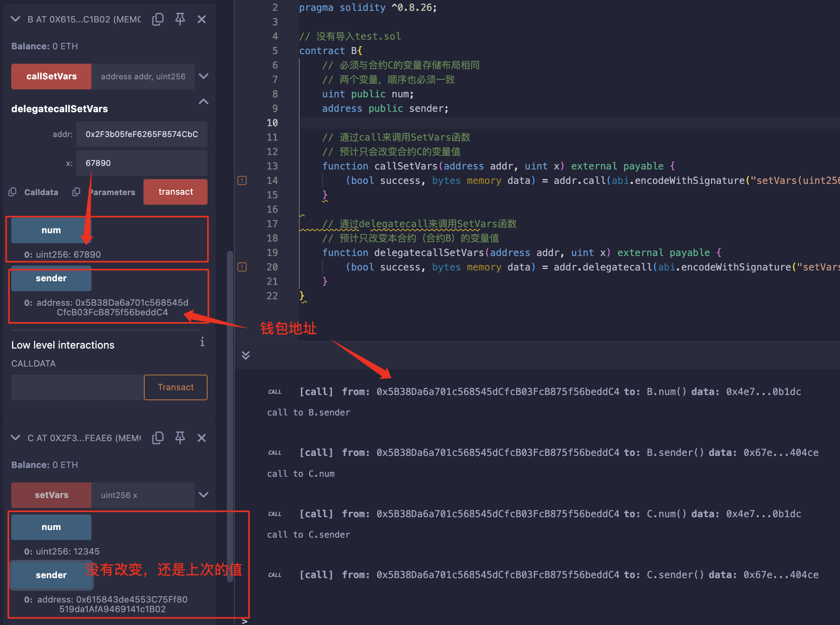Click the 'contract B{' line in the editor
Image resolution: width=840 pixels, height=625 pixels.
331,51
